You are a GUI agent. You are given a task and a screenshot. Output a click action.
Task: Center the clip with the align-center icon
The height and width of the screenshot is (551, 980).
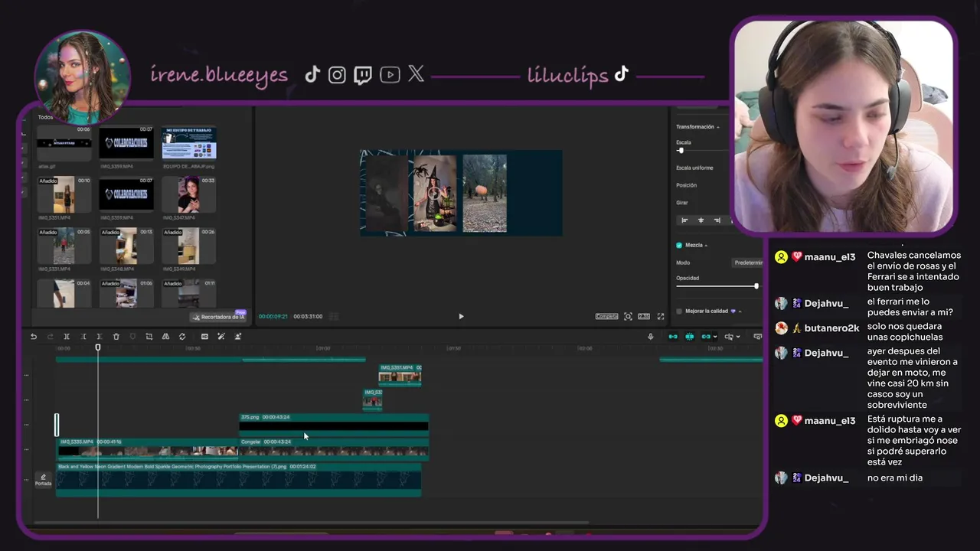coord(701,220)
